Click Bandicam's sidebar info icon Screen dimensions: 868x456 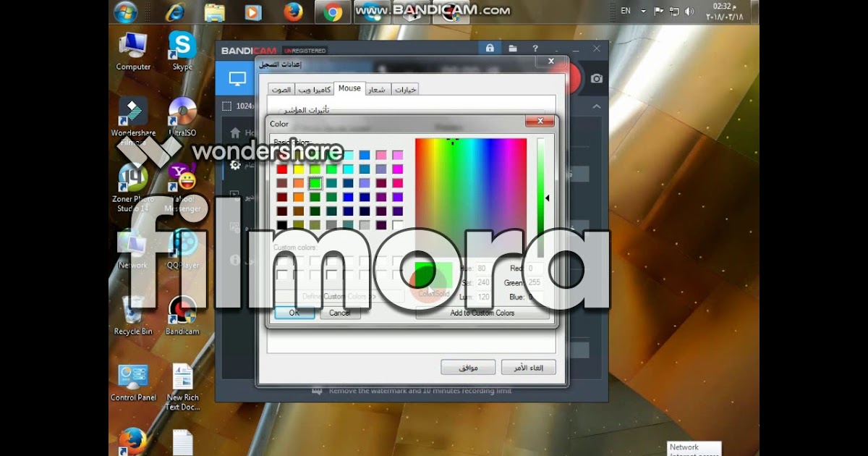pyautogui.click(x=235, y=259)
